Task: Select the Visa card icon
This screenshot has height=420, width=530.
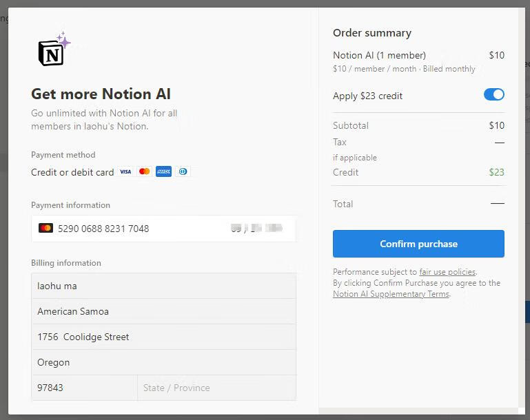Action: pos(125,171)
